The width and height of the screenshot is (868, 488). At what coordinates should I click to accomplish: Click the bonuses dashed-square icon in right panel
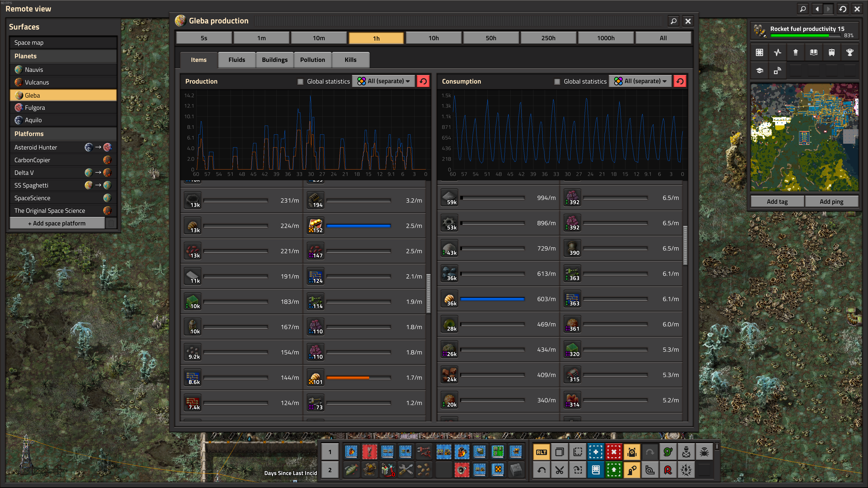(x=759, y=52)
